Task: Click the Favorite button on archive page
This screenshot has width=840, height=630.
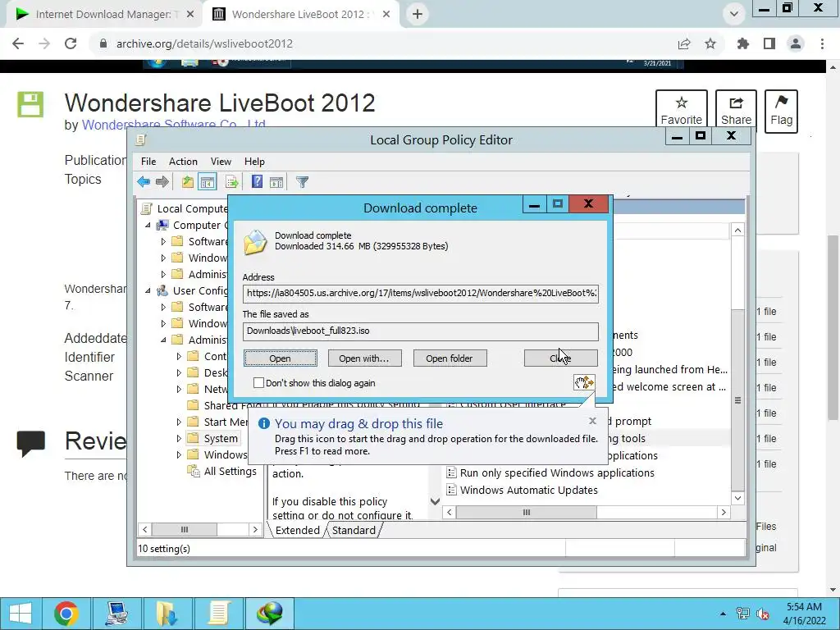Action: point(682,111)
